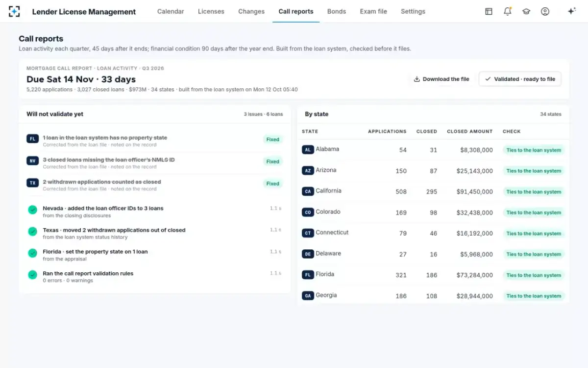
Task: Open the Settings tab
Action: [413, 11]
